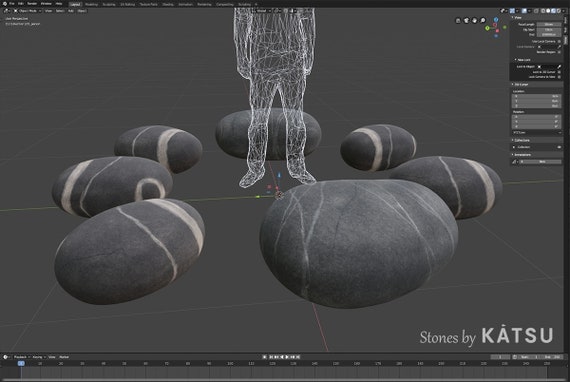570x382 pixels.
Task: Enable Lock Camera to View checkbox
Action: point(559,77)
